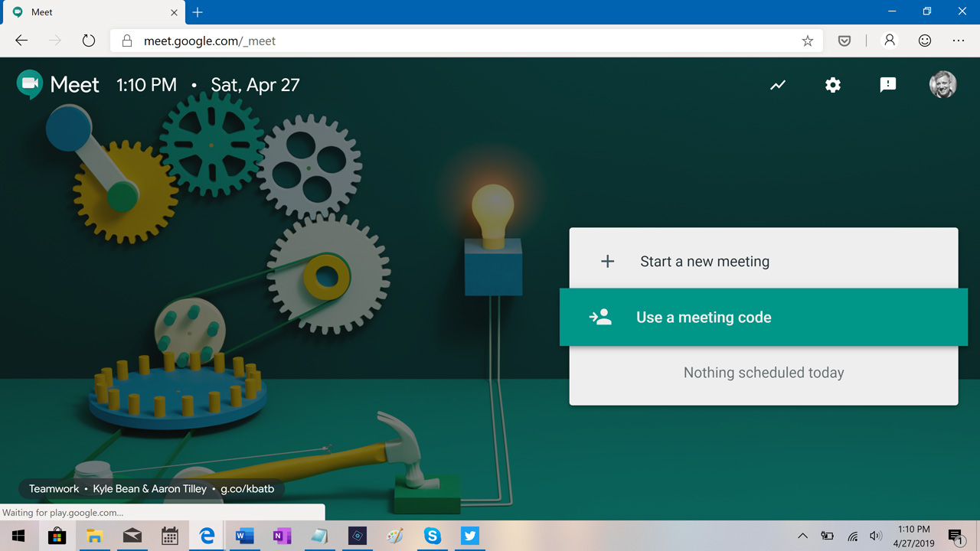This screenshot has width=980, height=551.
Task: Open the send feedback icon
Action: coord(888,85)
